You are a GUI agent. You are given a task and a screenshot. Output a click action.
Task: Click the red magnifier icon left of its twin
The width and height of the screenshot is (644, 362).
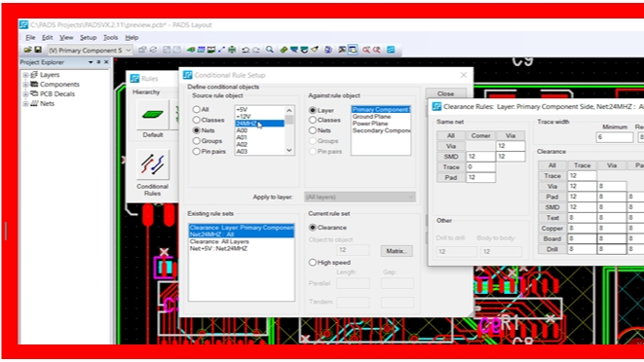tap(366, 50)
